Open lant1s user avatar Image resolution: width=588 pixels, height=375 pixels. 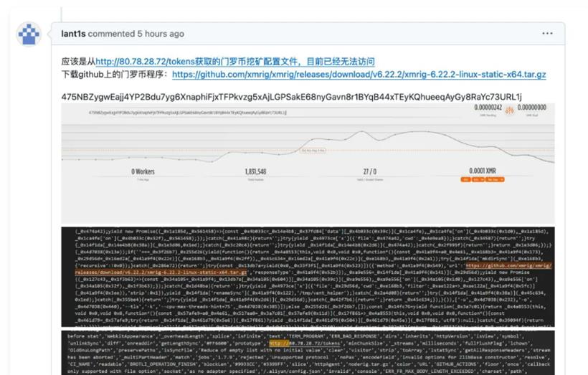pyautogui.click(x=29, y=34)
